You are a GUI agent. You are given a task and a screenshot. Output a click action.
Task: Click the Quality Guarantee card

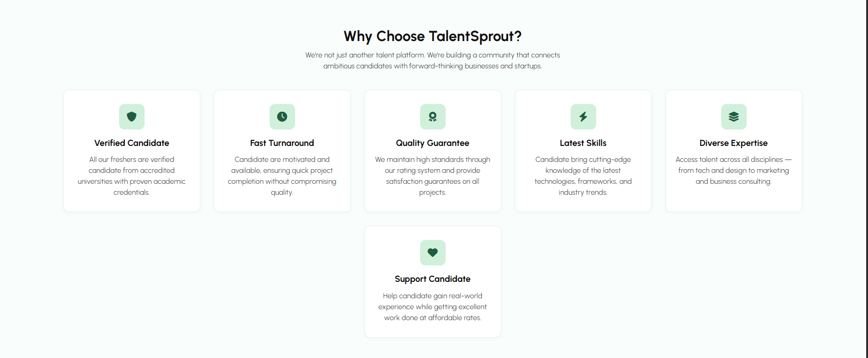click(432, 150)
